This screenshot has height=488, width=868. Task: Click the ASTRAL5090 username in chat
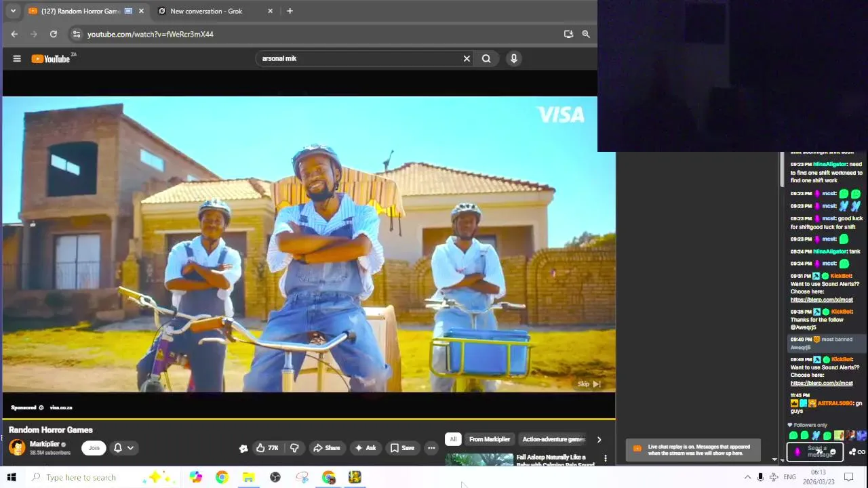tap(835, 403)
